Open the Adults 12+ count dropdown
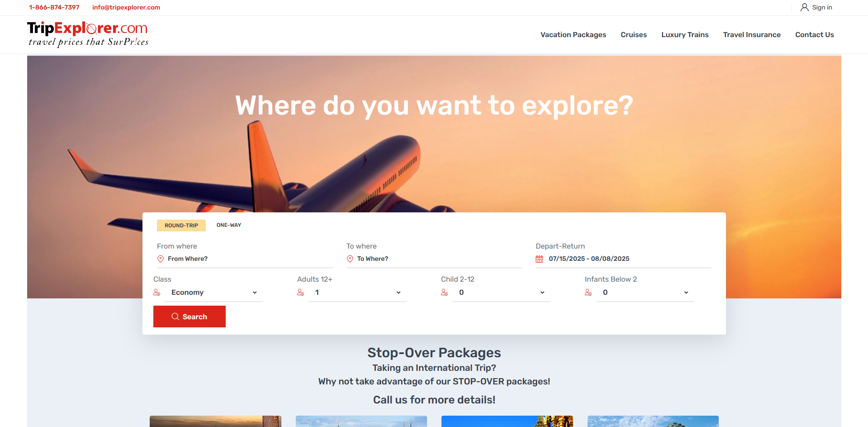 click(x=358, y=293)
